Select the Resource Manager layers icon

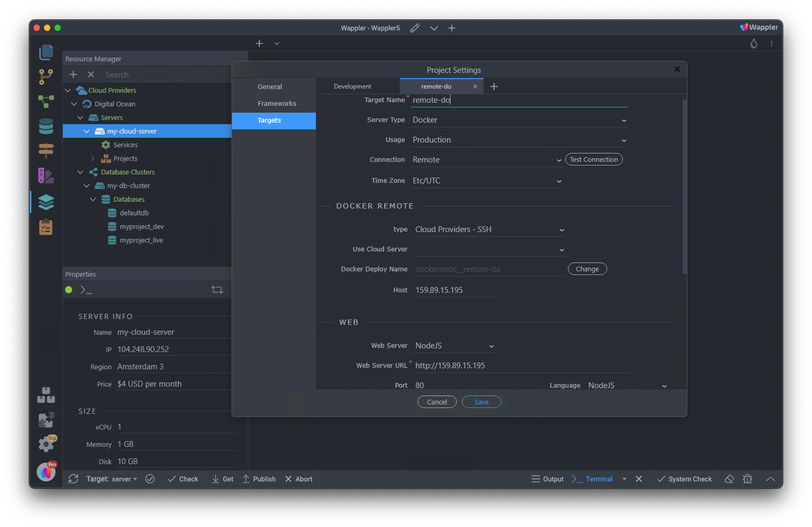(46, 202)
